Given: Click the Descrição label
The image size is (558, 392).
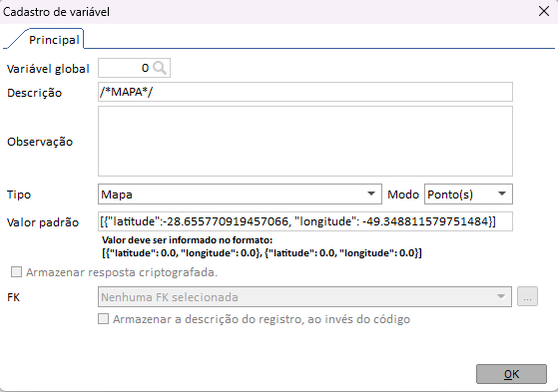Looking at the screenshot, I should point(35,93).
